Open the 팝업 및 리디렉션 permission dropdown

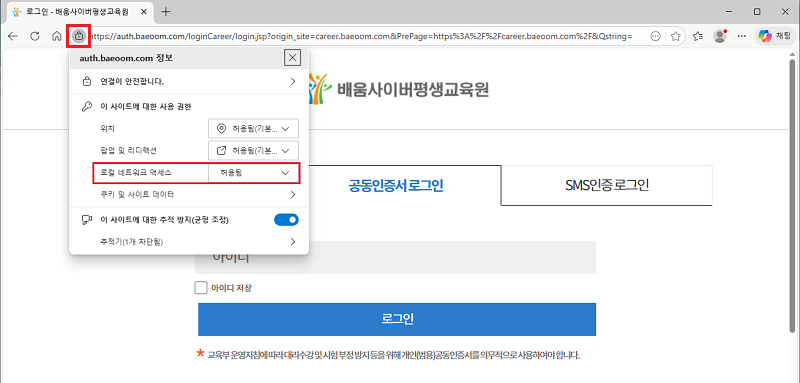click(x=254, y=150)
